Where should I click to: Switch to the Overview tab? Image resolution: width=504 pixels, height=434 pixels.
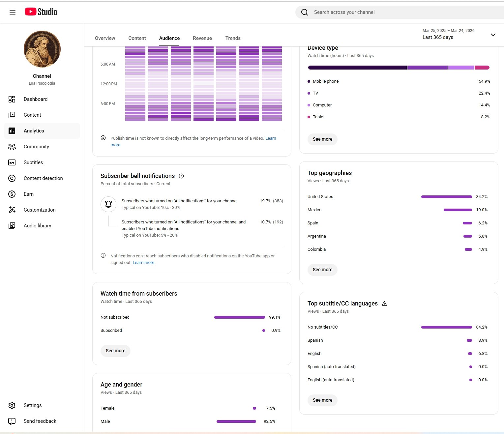105,38
